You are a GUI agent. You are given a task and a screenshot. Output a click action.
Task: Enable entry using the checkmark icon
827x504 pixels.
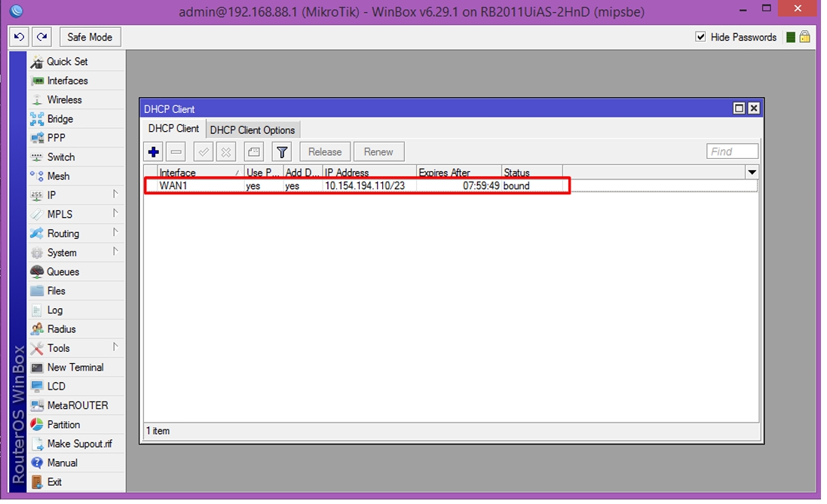click(203, 152)
